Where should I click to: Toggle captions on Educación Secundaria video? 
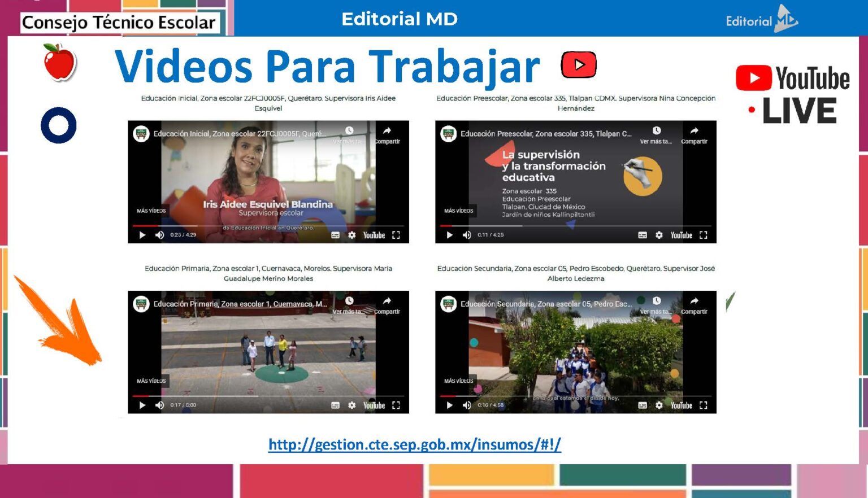(x=643, y=405)
